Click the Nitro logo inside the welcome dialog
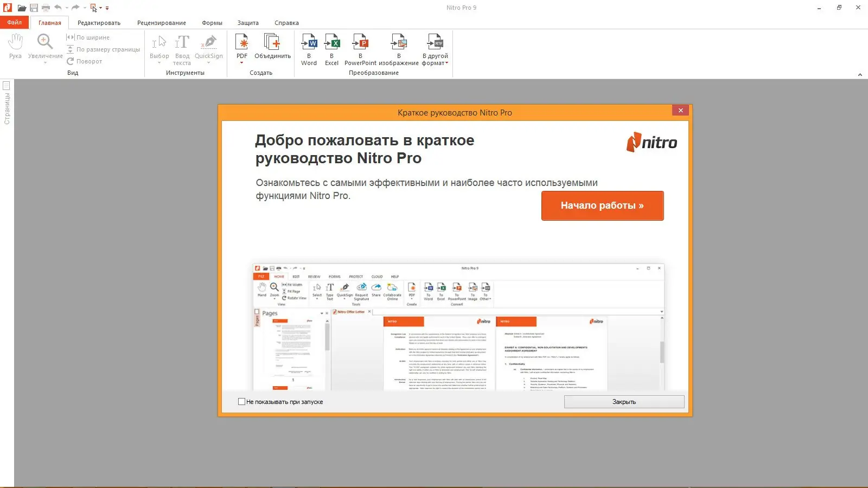This screenshot has width=868, height=488. (x=652, y=142)
